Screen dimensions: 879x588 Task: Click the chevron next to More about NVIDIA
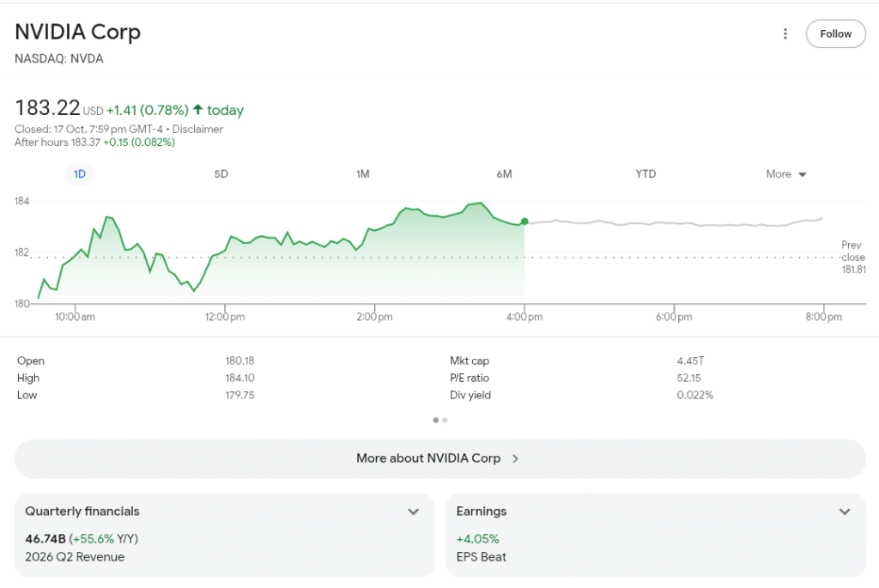(x=515, y=458)
